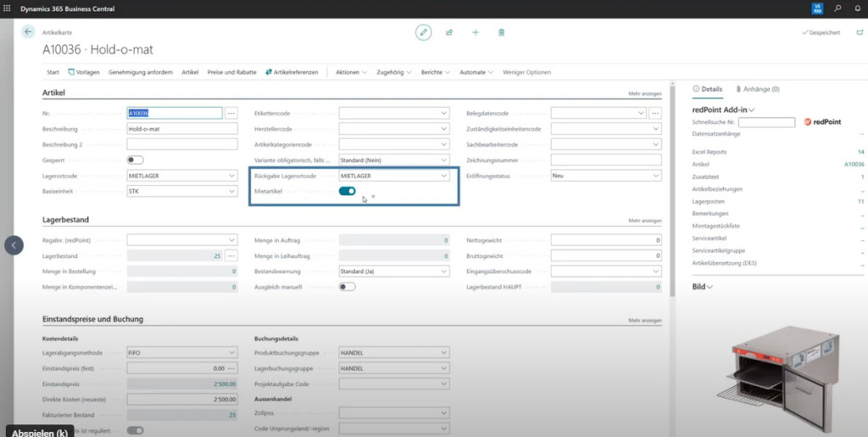Open the app launcher waffle icon
Viewport: 868px width, 437px height.
pyautogui.click(x=7, y=8)
